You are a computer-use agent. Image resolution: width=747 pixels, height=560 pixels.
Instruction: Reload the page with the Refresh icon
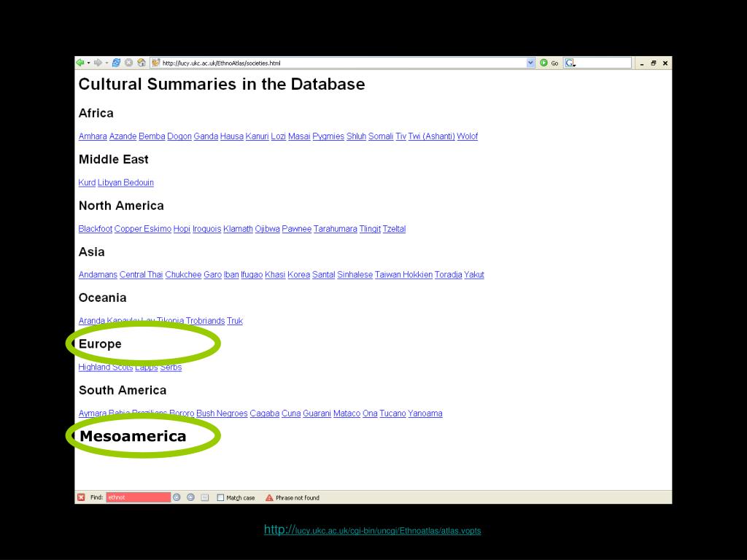point(116,63)
